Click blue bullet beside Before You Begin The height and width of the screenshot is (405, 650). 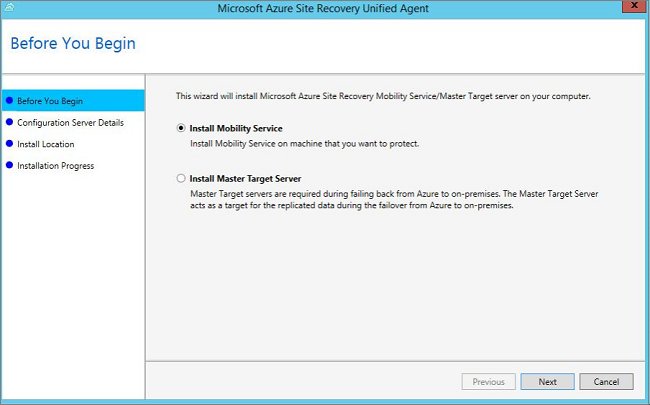pos(10,100)
